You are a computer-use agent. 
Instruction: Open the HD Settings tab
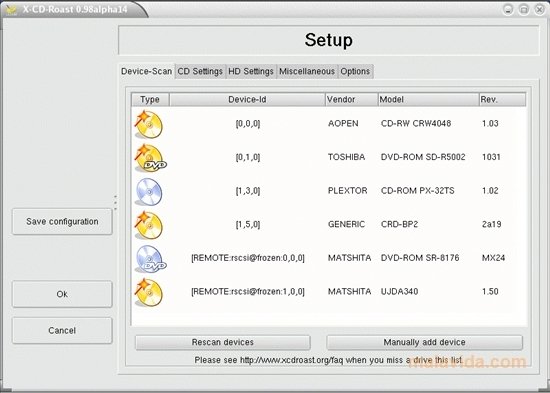tap(251, 71)
